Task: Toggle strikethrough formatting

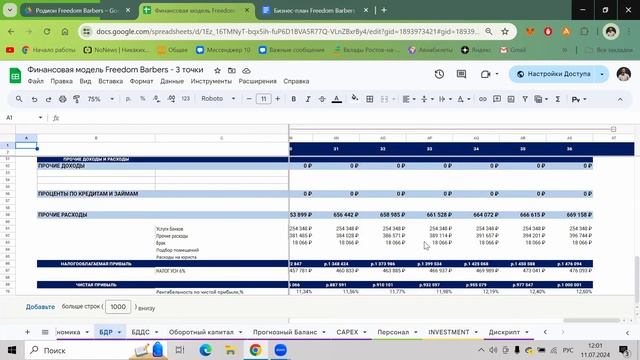Action: click(x=322, y=99)
